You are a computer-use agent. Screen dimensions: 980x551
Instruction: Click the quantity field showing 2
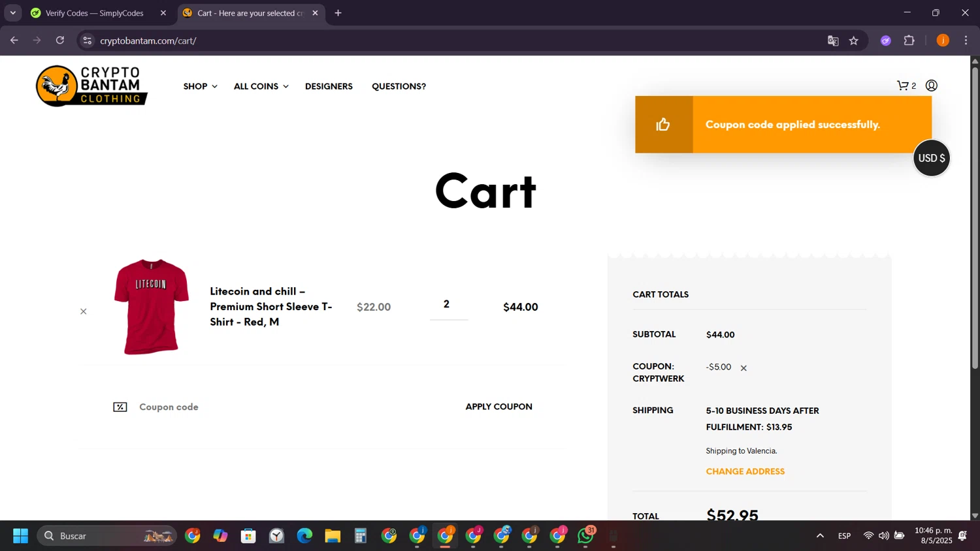click(448, 305)
